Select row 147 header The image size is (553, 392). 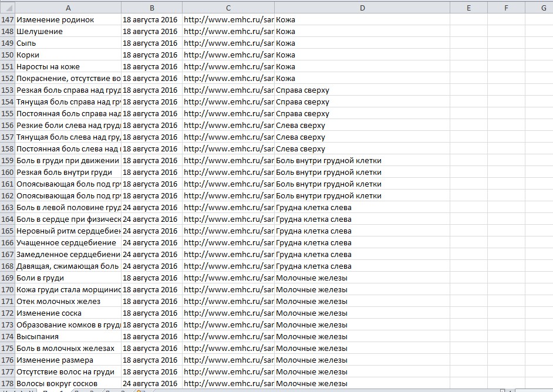pyautogui.click(x=7, y=20)
